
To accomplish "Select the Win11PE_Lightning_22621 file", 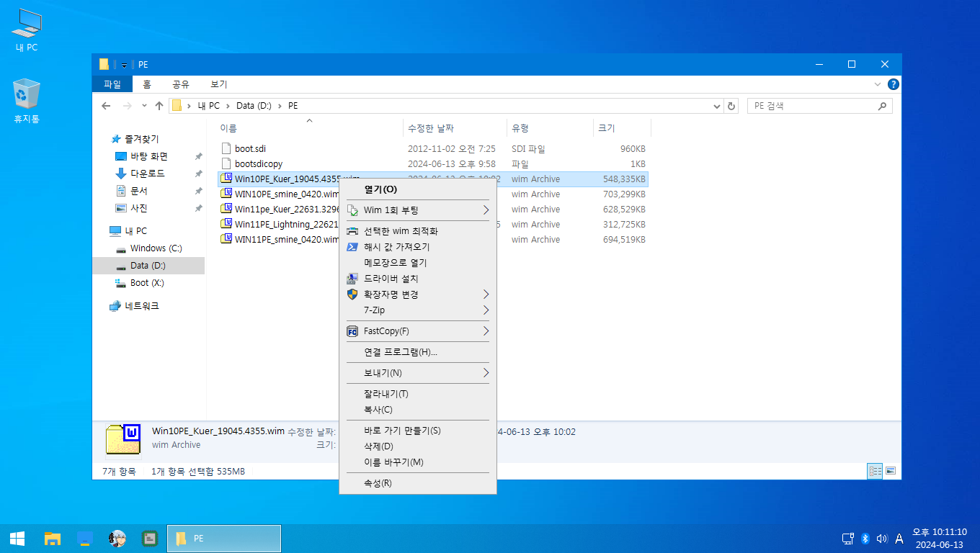I will point(280,225).
